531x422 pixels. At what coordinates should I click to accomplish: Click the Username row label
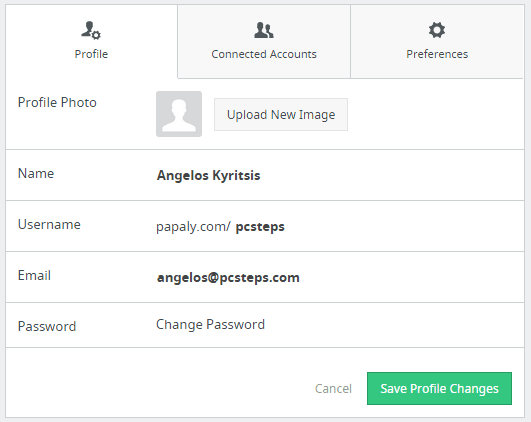(x=49, y=224)
